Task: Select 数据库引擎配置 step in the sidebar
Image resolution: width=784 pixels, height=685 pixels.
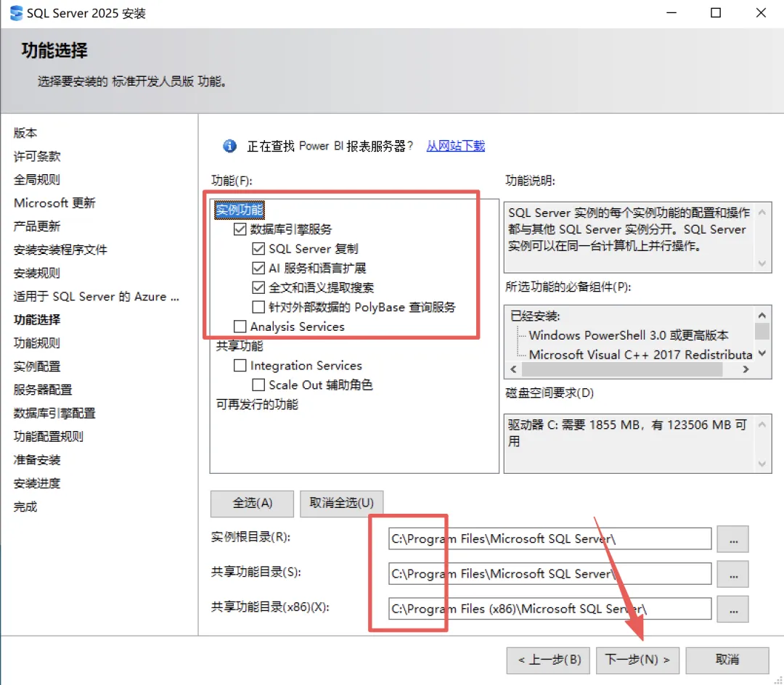Action: click(x=54, y=413)
